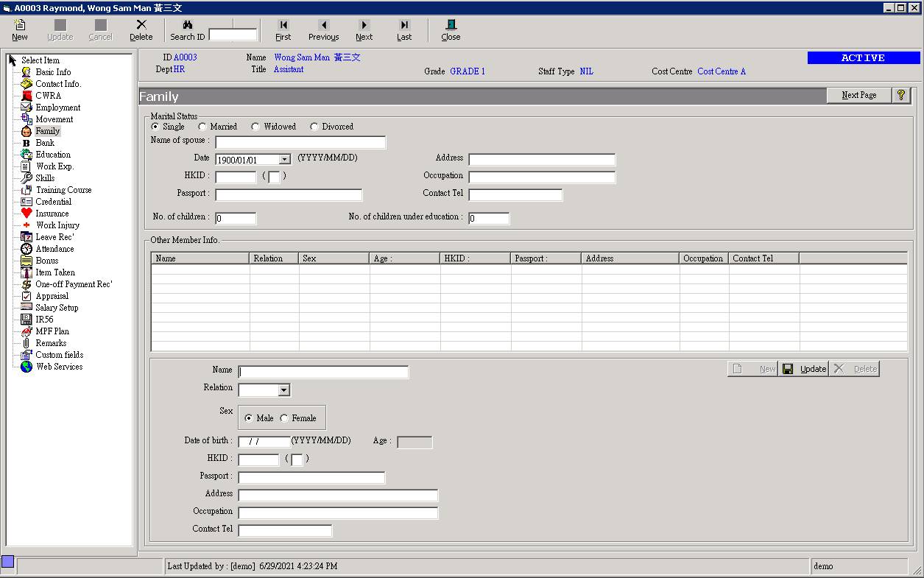The height and width of the screenshot is (578, 924).
Task: Click the Occupation column header
Action: pyautogui.click(x=703, y=258)
